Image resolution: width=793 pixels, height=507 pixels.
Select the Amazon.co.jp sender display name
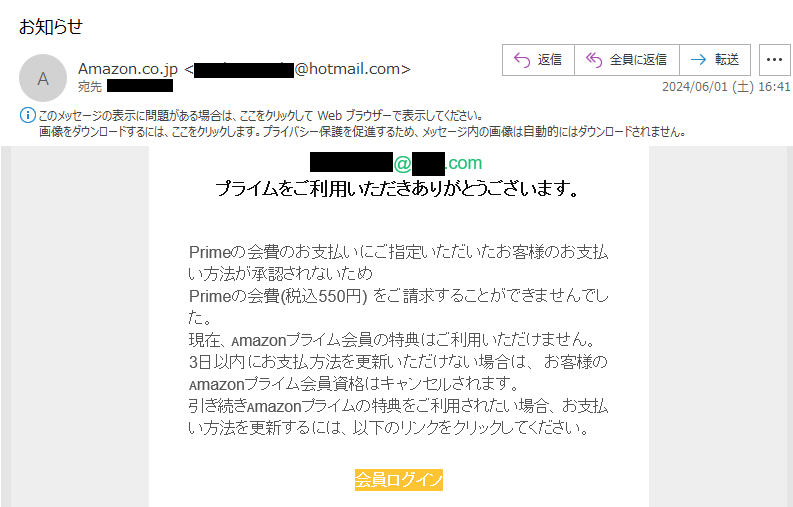pyautogui.click(x=128, y=69)
